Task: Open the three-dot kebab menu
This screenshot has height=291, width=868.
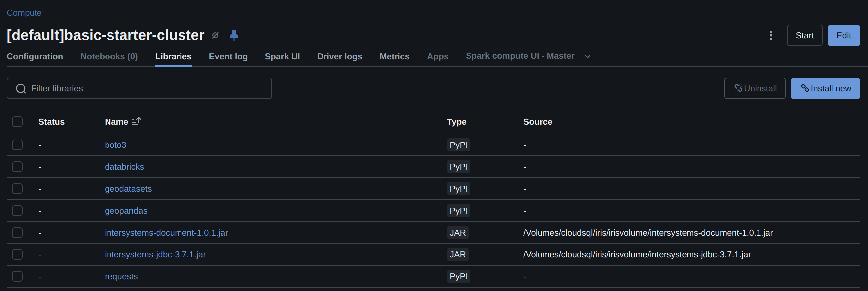Action: point(771,35)
